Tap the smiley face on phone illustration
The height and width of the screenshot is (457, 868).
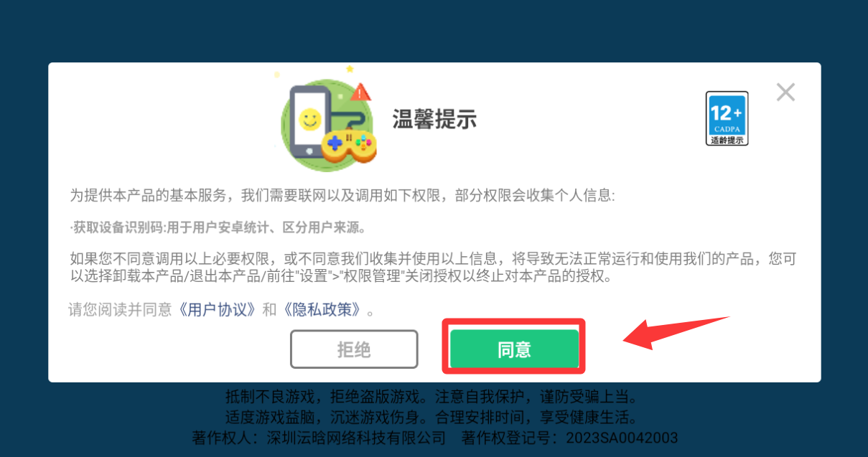(x=309, y=118)
